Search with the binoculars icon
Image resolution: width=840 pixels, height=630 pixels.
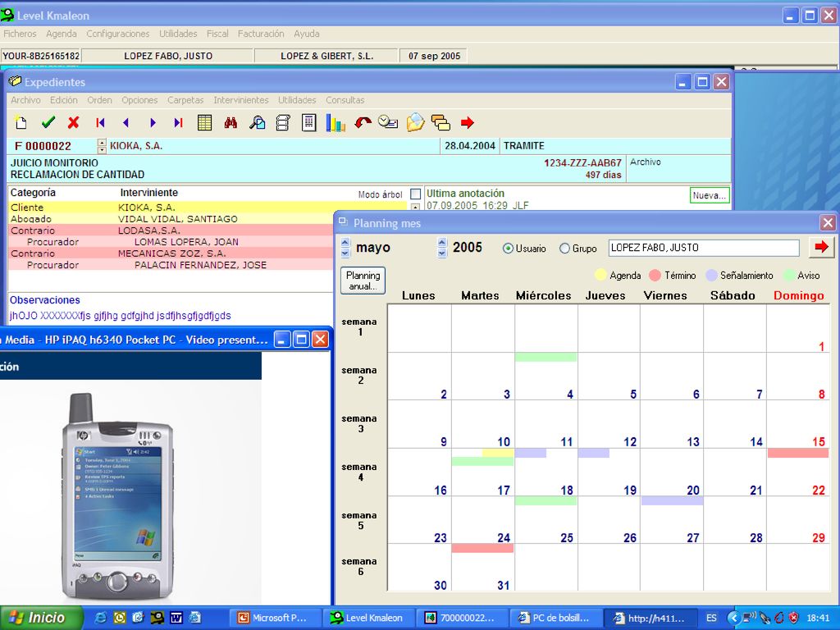(231, 123)
